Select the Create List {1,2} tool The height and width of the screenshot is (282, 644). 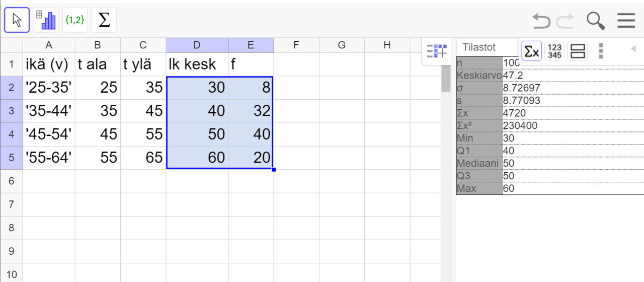click(x=74, y=20)
